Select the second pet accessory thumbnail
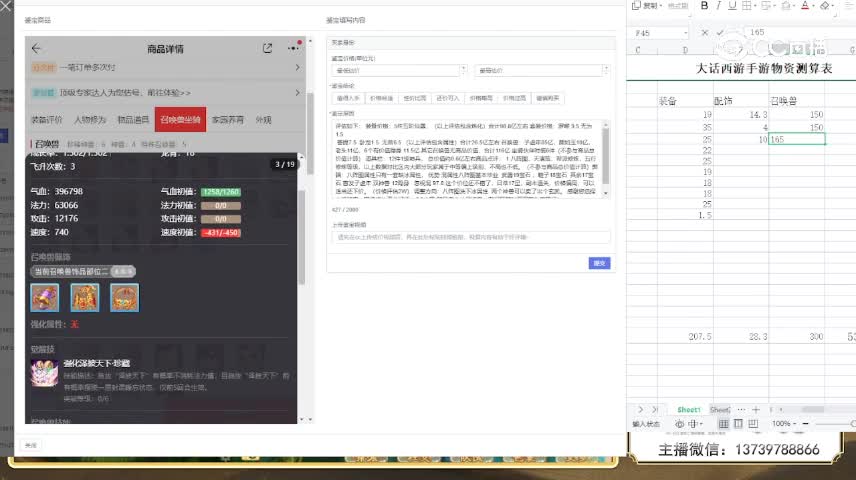This screenshot has height=480, width=856. click(85, 298)
